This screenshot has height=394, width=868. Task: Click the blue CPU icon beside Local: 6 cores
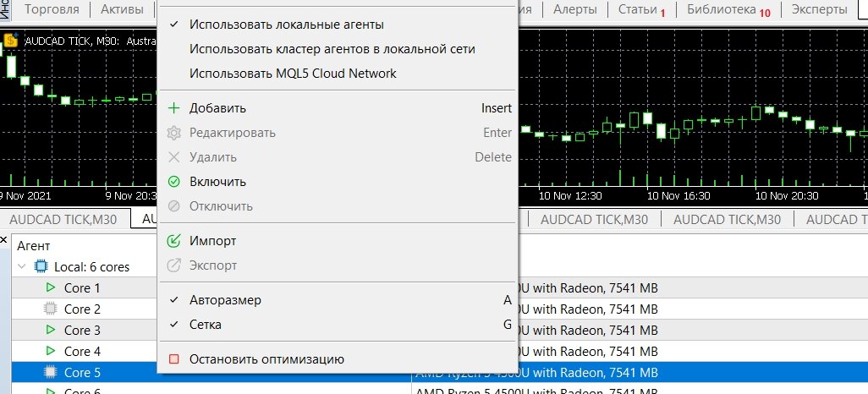point(41,266)
